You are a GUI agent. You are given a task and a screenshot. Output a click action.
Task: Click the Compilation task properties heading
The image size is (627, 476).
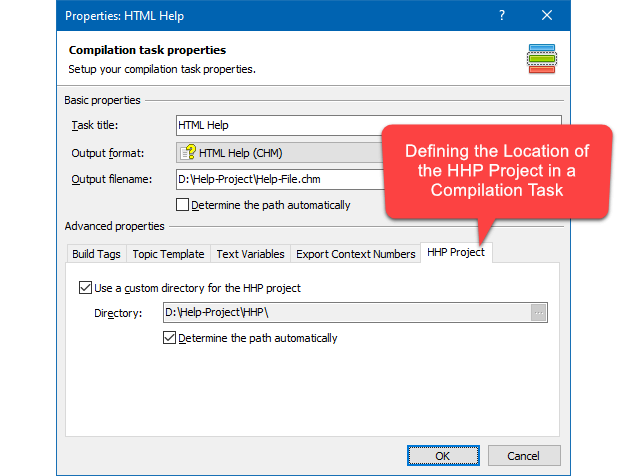pos(147,50)
